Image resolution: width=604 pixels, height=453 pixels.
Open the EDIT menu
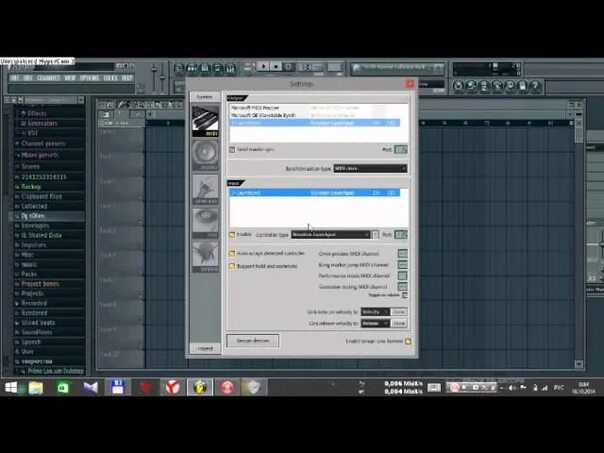pos(28,78)
